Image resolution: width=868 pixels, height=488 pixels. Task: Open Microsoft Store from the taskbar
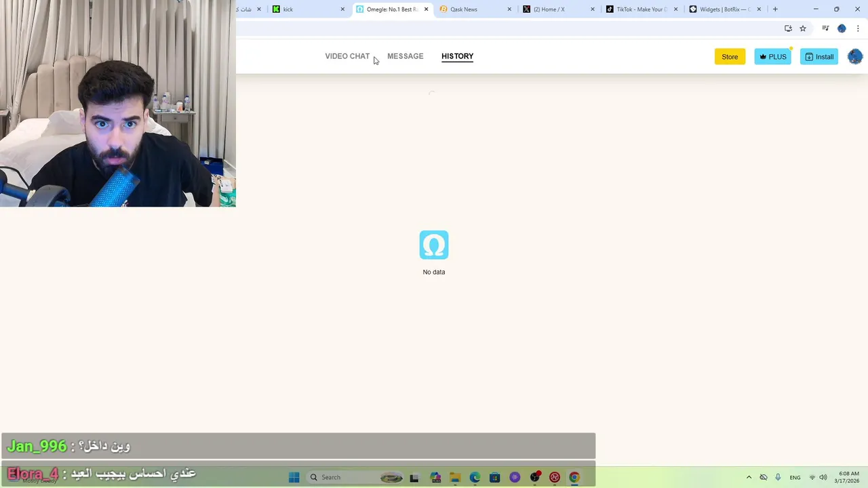494,477
